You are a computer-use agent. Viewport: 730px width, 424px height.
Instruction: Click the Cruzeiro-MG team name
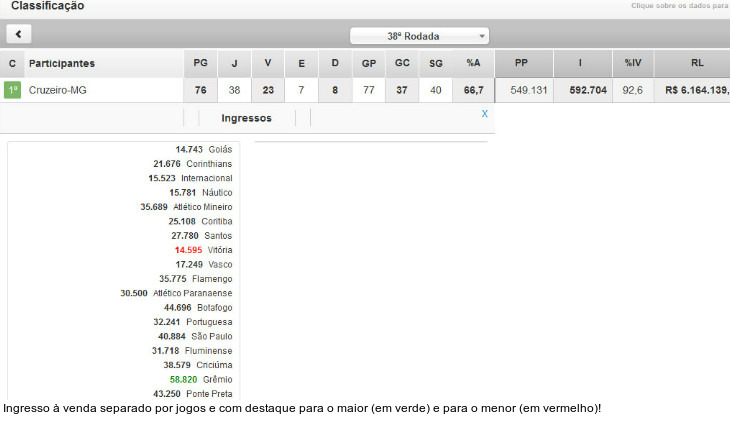coord(58,90)
